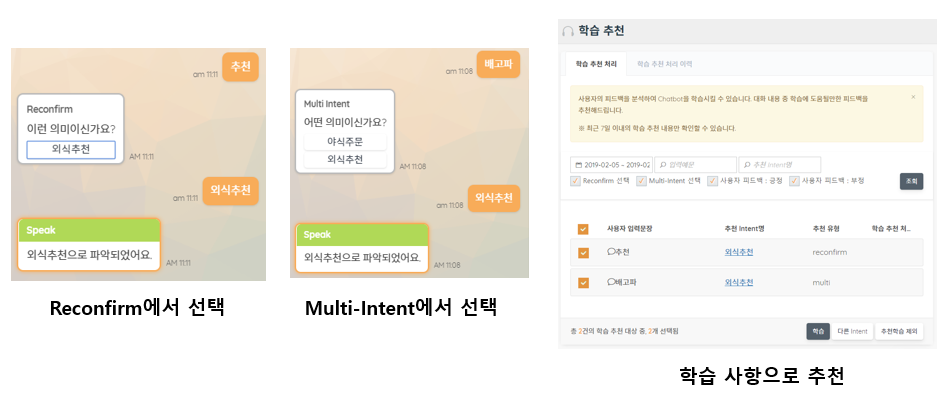Click the 학습 button
The image size is (945, 395).
click(818, 331)
